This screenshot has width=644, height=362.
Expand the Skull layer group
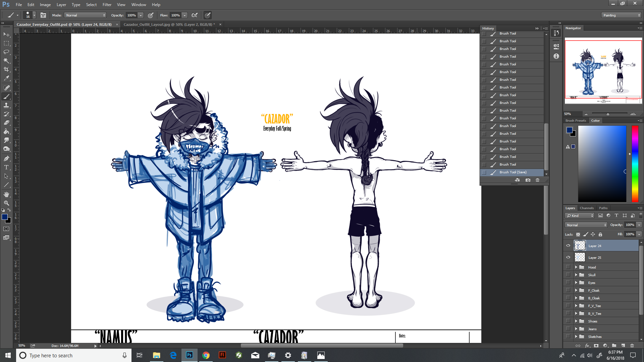pos(576,275)
